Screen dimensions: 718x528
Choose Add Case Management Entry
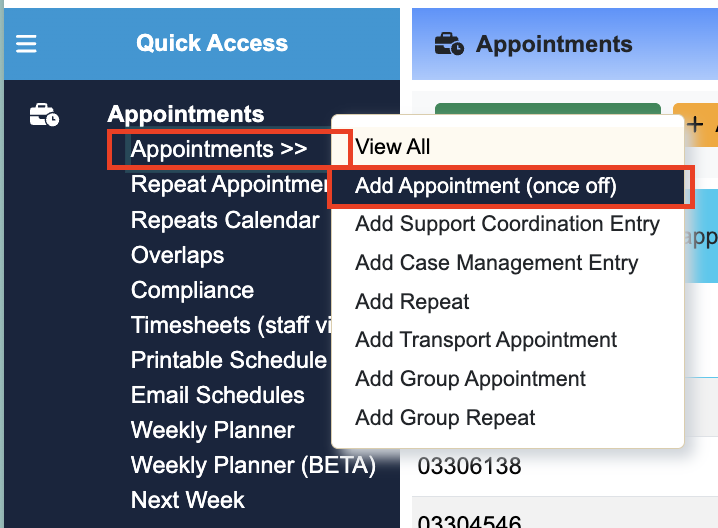pyautogui.click(x=496, y=263)
